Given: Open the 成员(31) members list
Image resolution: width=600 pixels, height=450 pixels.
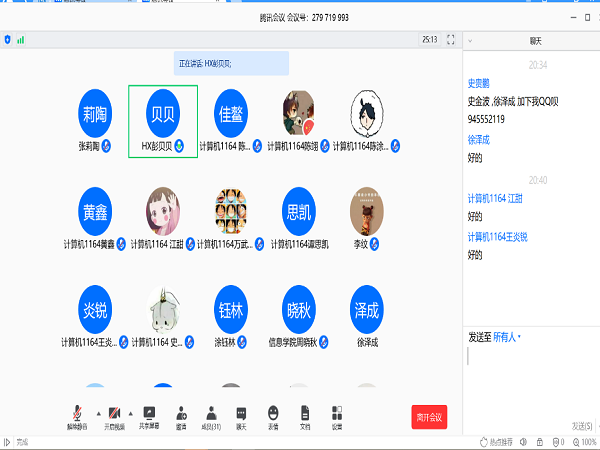Looking at the screenshot, I should point(211,418).
